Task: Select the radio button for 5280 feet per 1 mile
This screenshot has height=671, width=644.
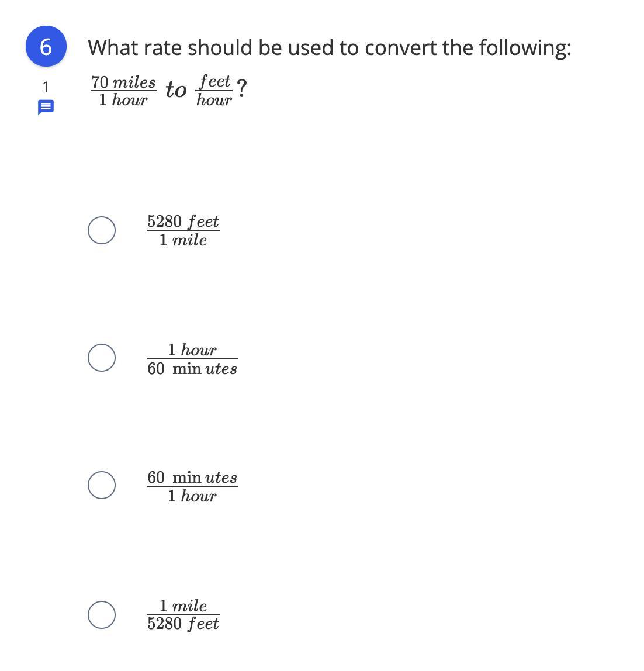Action: tap(102, 230)
